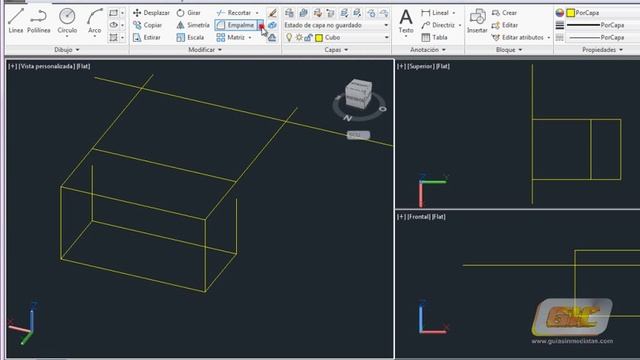The height and width of the screenshot is (360, 640).
Task: Expand the Anotación panel
Action: [428, 50]
